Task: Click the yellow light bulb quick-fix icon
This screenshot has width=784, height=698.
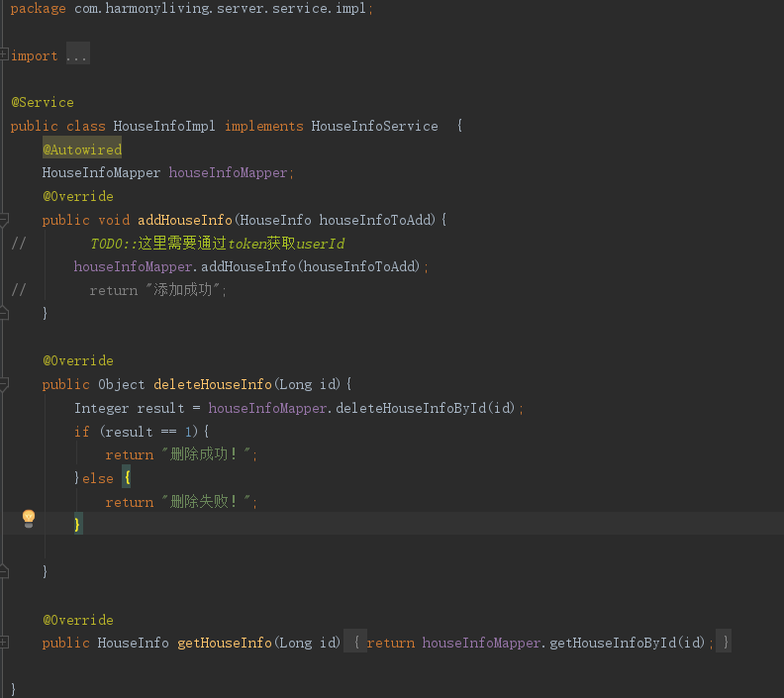Action: point(29,519)
